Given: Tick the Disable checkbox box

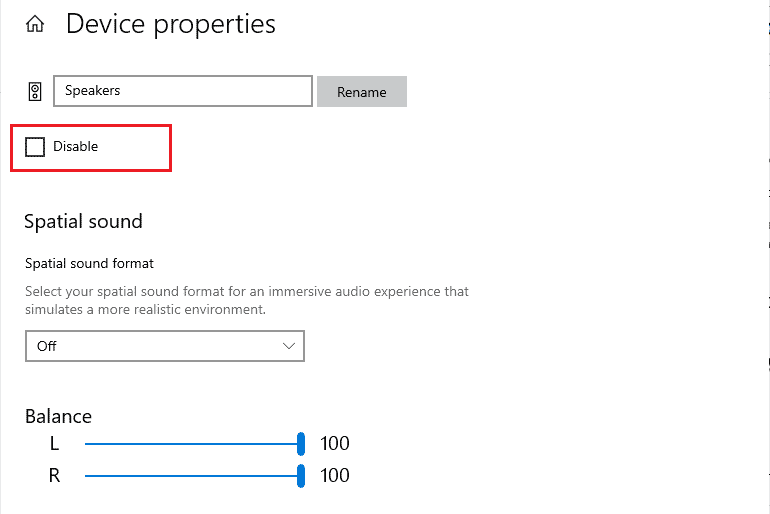Looking at the screenshot, I should [35, 147].
